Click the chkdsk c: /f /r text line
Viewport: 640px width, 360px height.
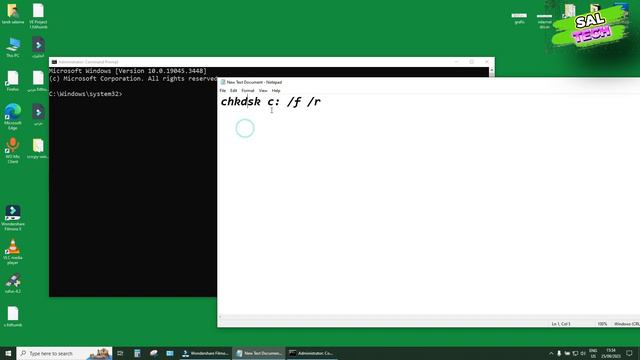[x=271, y=102]
